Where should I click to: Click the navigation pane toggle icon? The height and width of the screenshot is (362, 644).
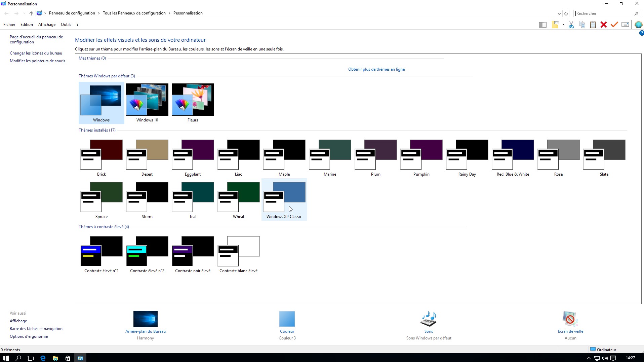(x=542, y=25)
